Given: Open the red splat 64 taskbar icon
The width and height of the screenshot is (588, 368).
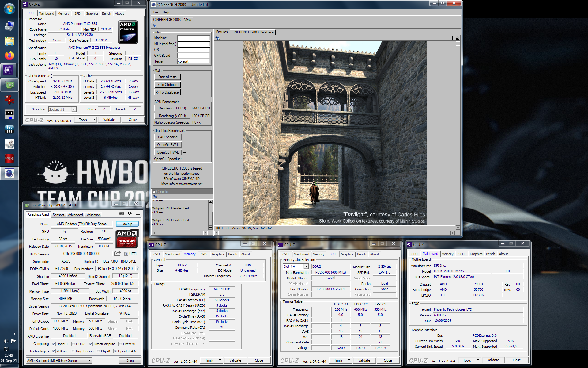Looking at the screenshot, I should (9, 100).
